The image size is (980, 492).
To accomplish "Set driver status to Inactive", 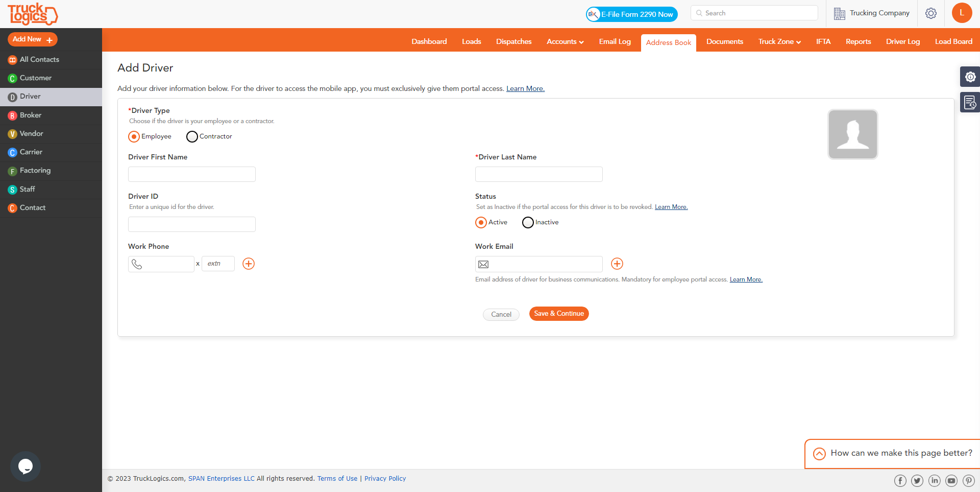I will [528, 222].
